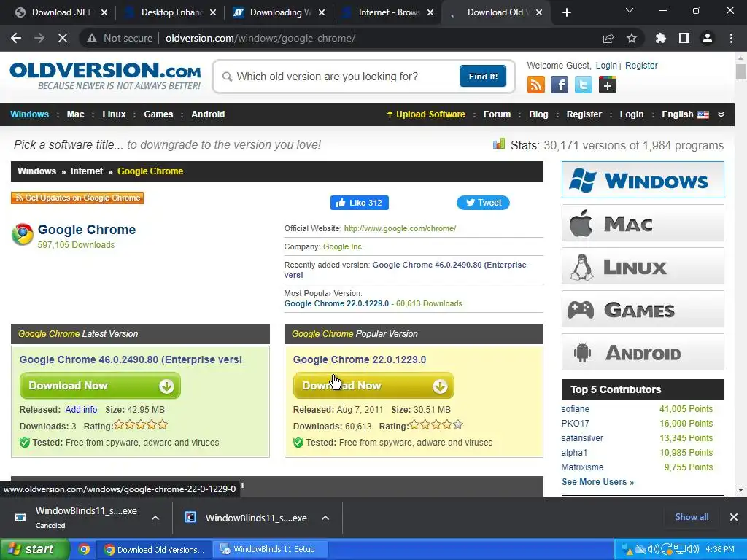Image resolution: width=747 pixels, height=560 pixels.
Task: Click the Twitter icon in the header
Action: [583, 85]
